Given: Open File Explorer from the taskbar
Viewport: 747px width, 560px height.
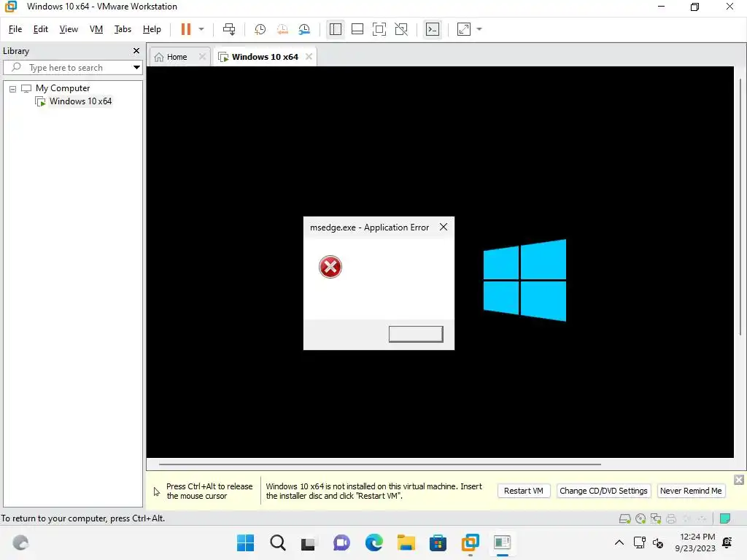Looking at the screenshot, I should point(406,542).
